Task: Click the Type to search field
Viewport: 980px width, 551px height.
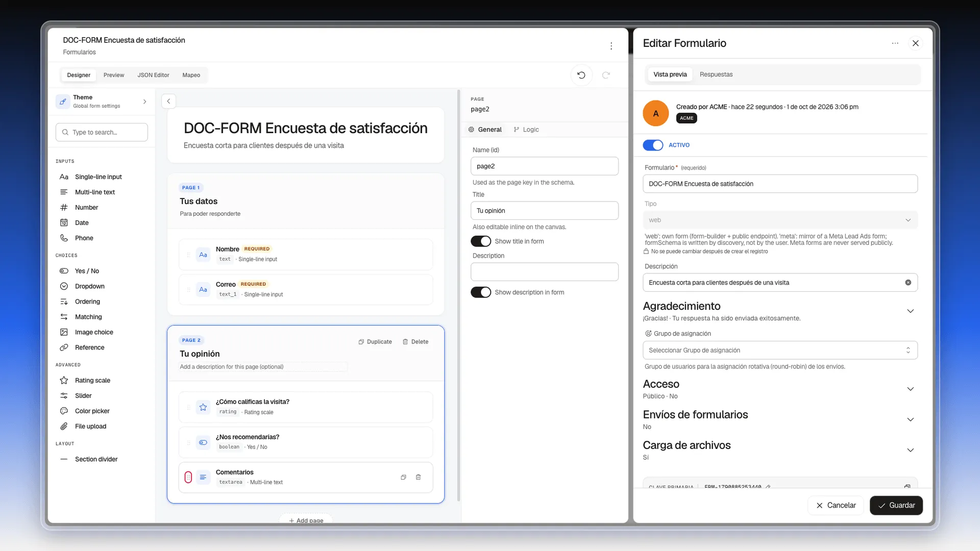Action: point(102,132)
